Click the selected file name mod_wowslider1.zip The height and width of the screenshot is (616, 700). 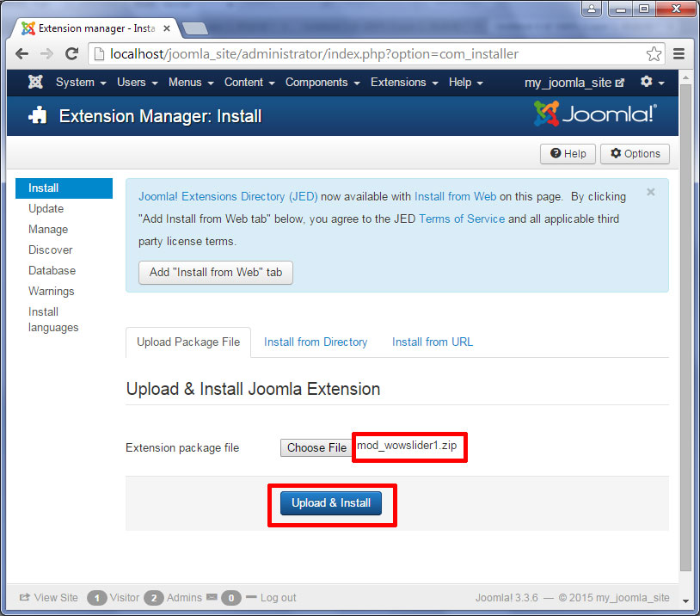coord(407,446)
